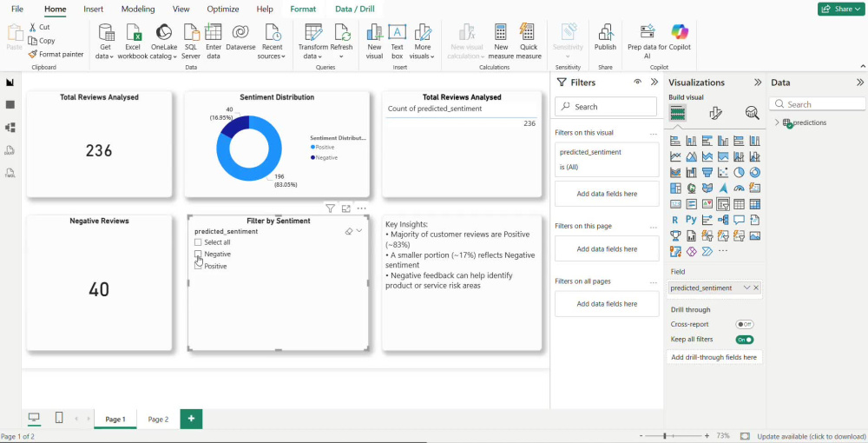Viewport: 868px width, 443px height.
Task: Open the File menu
Action: (x=17, y=9)
